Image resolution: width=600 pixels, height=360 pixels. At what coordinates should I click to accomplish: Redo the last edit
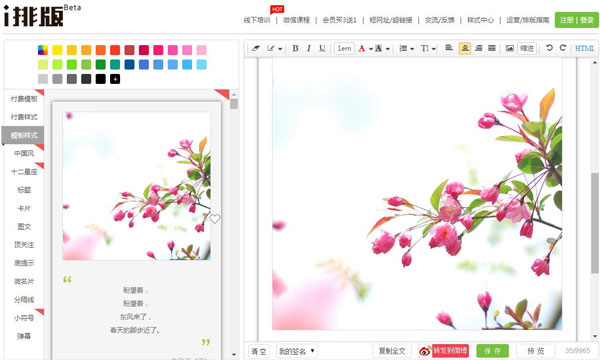click(562, 48)
